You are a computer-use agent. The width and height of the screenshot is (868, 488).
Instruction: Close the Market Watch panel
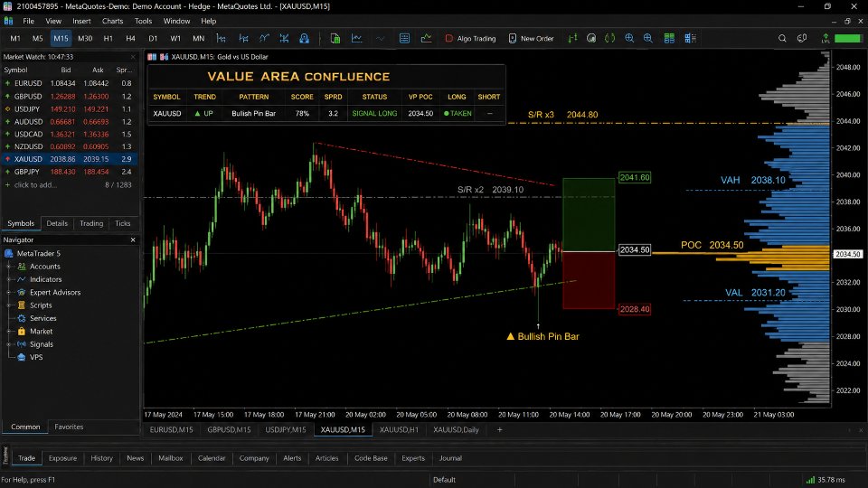[x=133, y=57]
